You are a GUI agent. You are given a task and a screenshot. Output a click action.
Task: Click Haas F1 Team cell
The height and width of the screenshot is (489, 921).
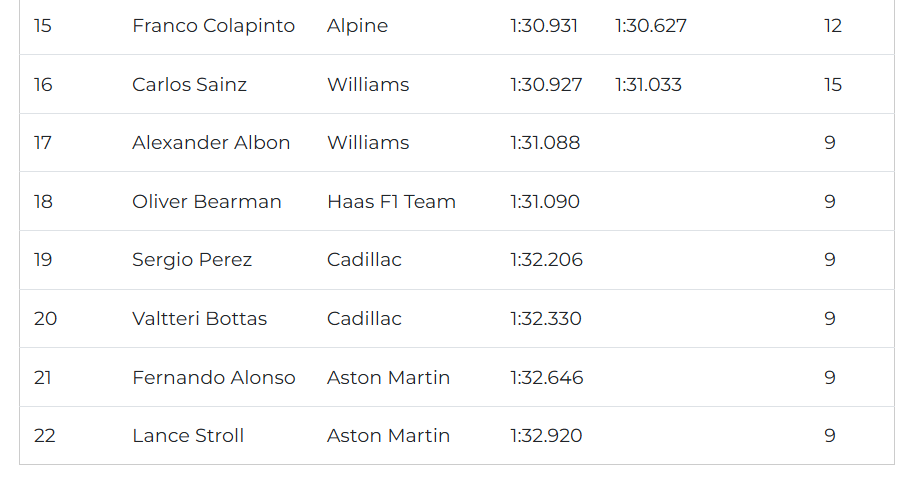[391, 202]
